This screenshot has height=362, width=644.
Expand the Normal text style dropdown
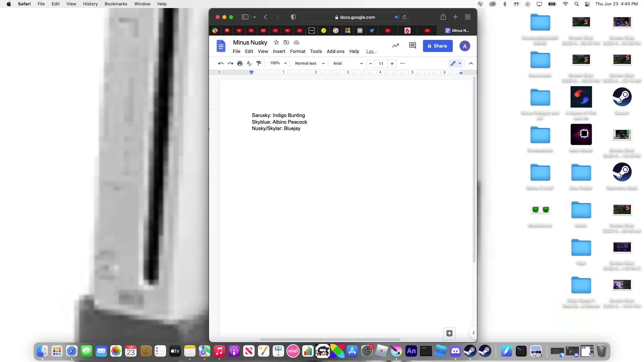pos(309,63)
